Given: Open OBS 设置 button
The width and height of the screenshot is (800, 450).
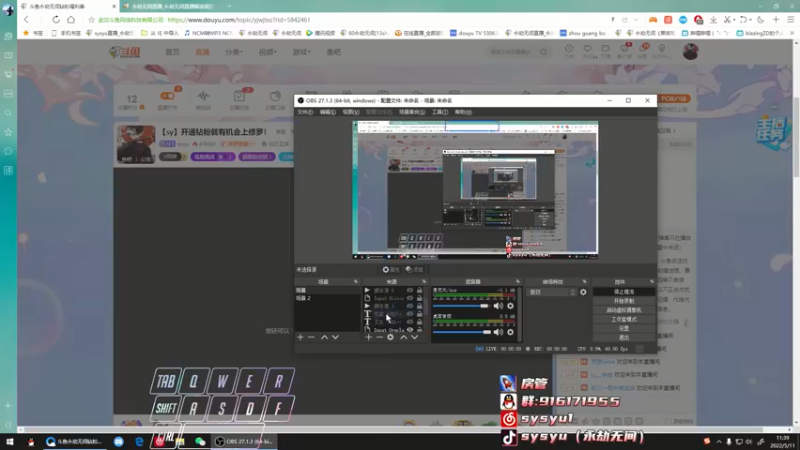Looking at the screenshot, I should (623, 329).
